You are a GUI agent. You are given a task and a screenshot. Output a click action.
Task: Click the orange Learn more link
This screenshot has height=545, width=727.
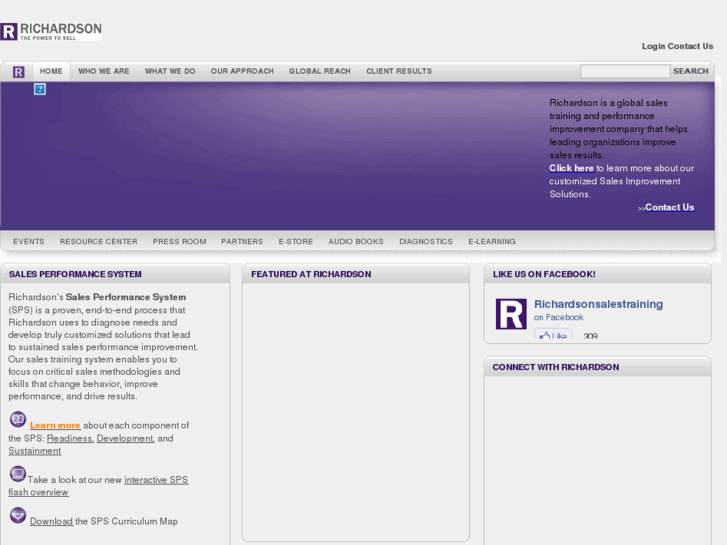[x=55, y=425]
